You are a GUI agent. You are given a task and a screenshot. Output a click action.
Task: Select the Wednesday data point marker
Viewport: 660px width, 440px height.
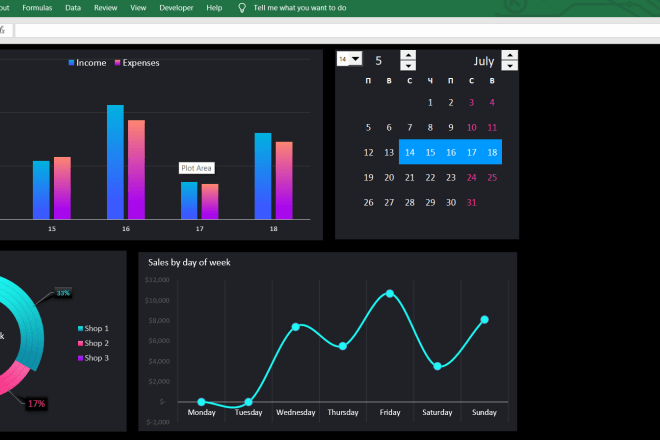(x=295, y=327)
